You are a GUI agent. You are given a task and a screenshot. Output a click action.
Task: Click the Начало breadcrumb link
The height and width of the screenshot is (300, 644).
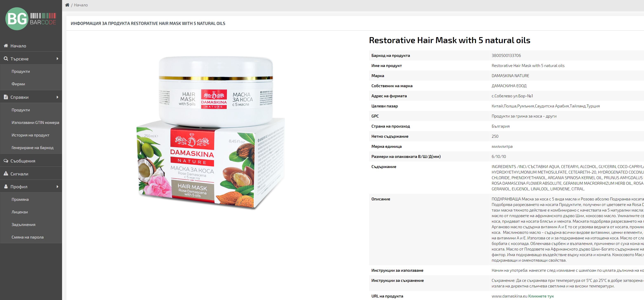tap(81, 5)
